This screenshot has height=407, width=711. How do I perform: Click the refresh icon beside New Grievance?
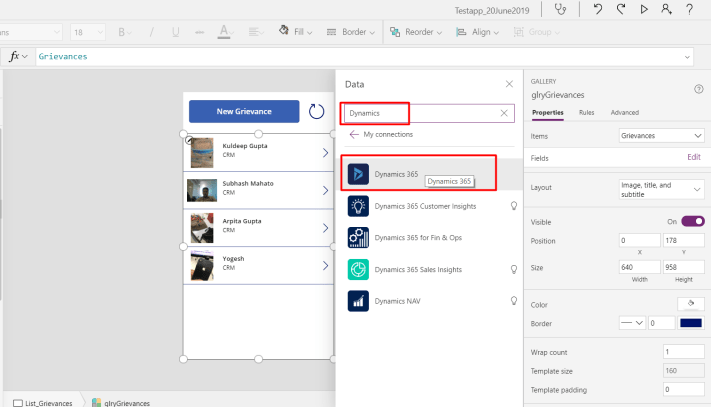coord(317,111)
